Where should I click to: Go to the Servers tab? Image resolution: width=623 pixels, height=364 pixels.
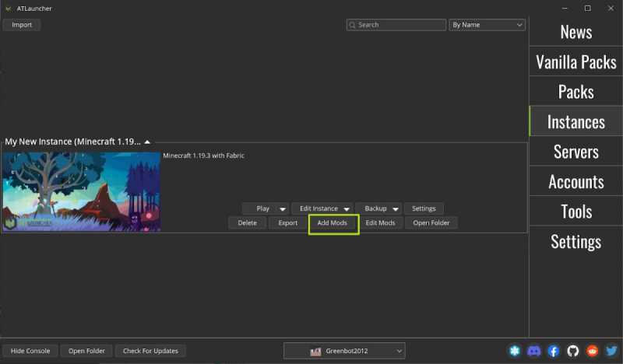click(575, 152)
